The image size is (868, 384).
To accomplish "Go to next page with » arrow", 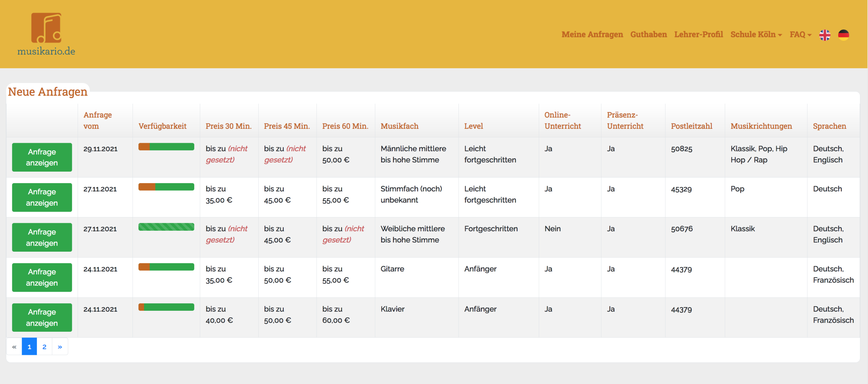I will (60, 347).
